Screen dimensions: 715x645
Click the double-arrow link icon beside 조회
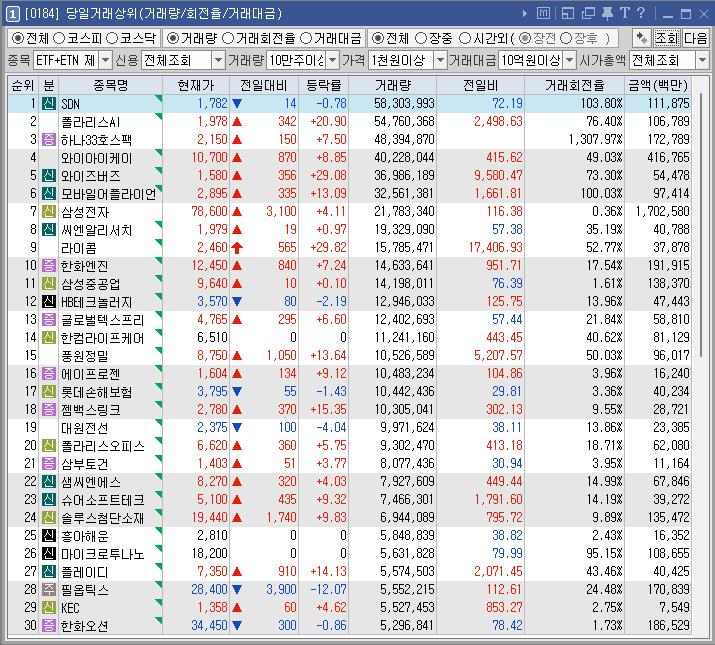click(x=642, y=38)
